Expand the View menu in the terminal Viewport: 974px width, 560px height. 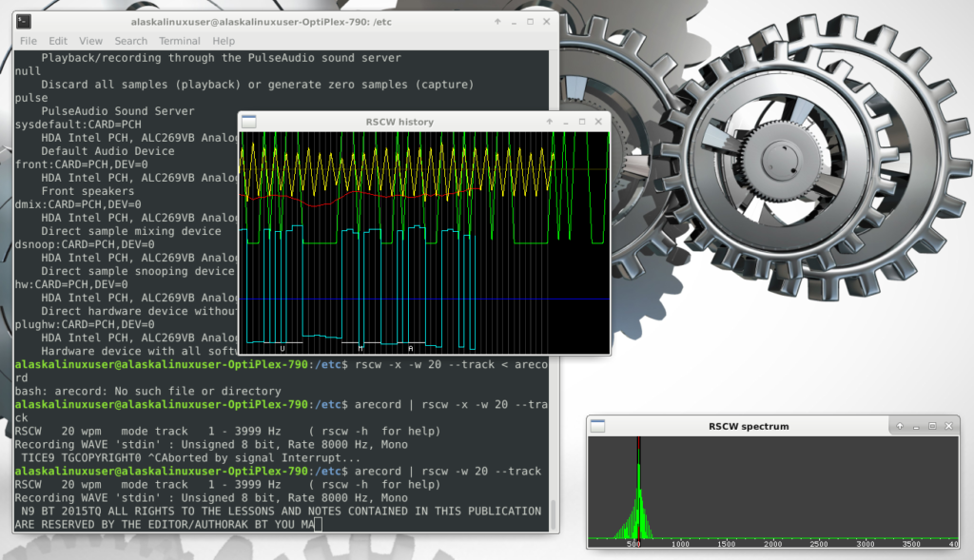pyautogui.click(x=90, y=41)
